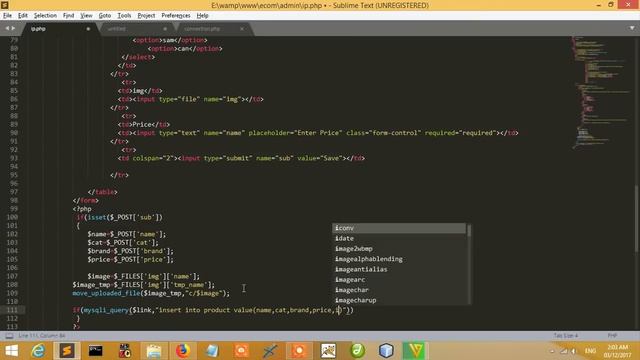Select iconv from autocomplete list
This screenshot has height=360, width=640.
coord(399,228)
